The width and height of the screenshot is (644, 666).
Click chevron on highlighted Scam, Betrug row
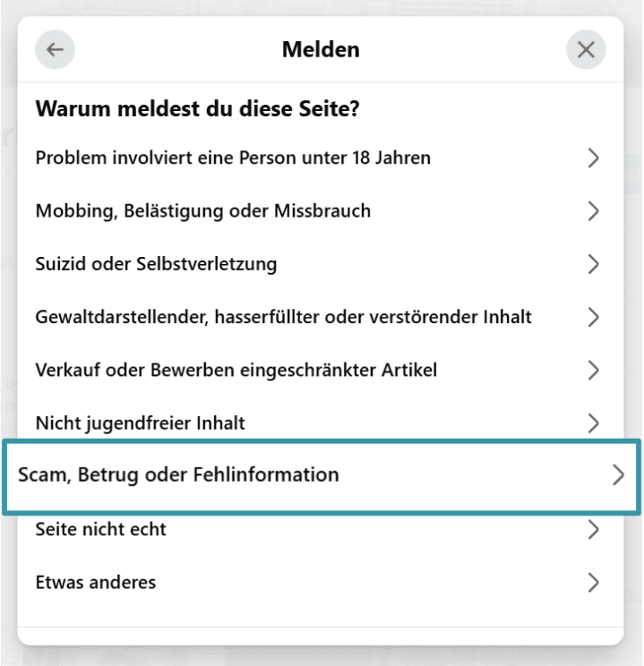point(616,474)
